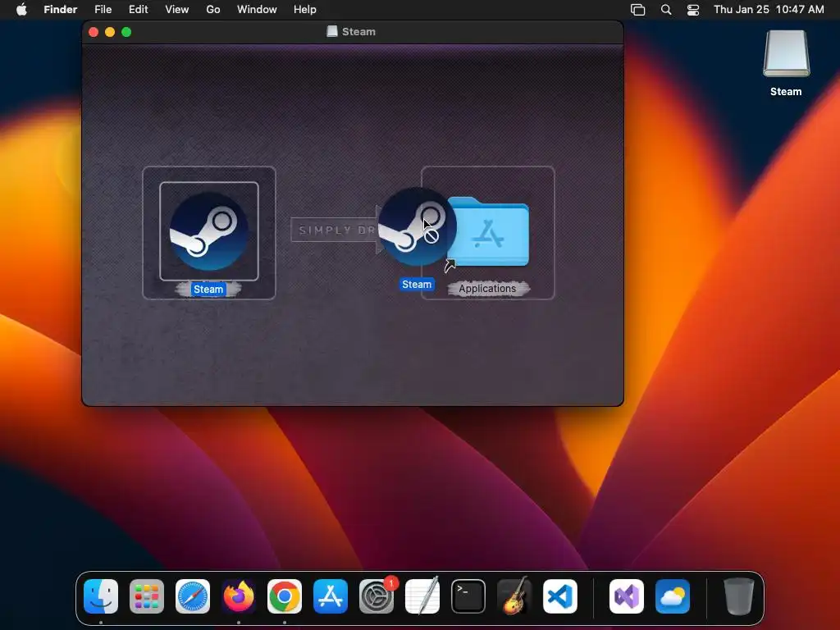Launch Safari from the Dock
The width and height of the screenshot is (840, 630).
[x=193, y=596]
